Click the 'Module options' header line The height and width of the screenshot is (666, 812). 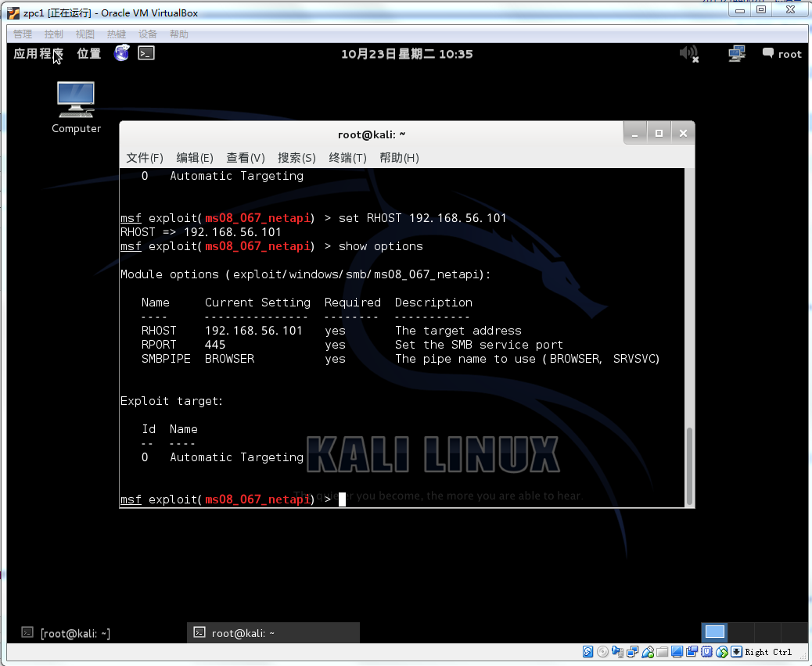306,274
